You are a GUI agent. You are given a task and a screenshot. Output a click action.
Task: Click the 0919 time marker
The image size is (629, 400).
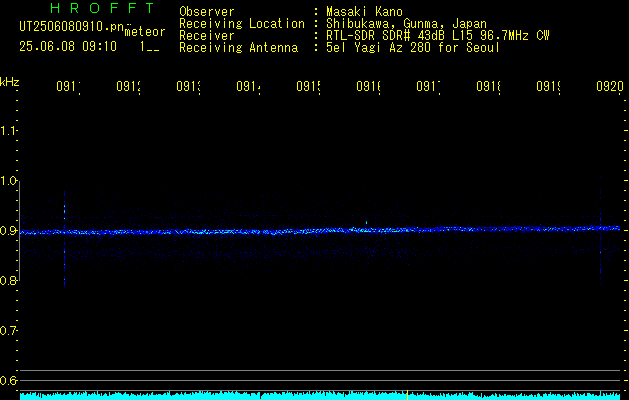click(548, 86)
